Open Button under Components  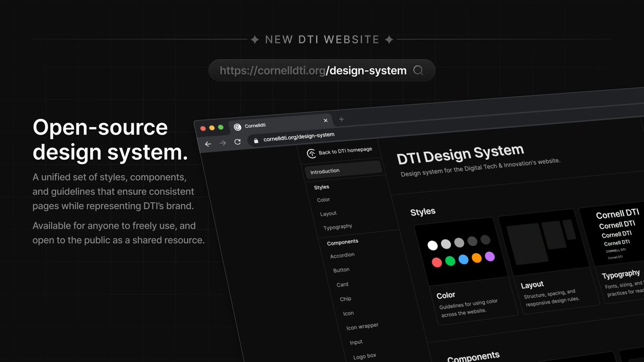pos(341,270)
